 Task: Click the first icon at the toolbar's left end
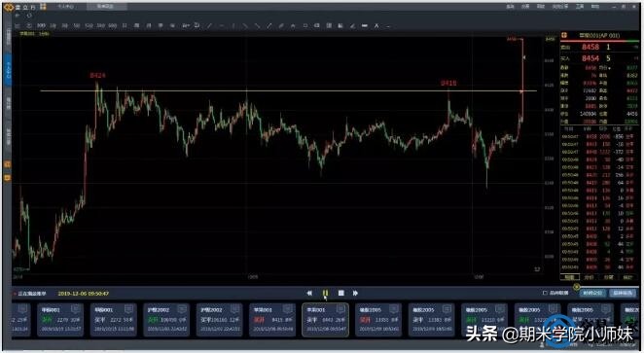point(18,25)
